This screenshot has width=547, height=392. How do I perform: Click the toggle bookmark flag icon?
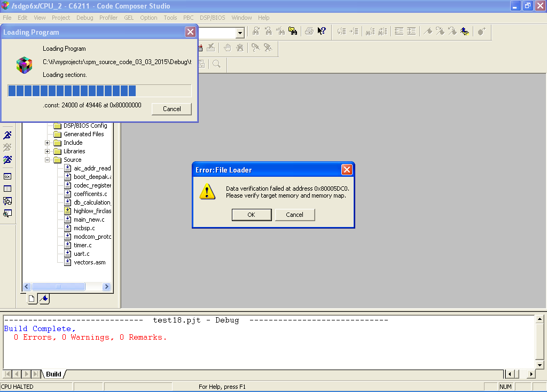[x=428, y=32]
